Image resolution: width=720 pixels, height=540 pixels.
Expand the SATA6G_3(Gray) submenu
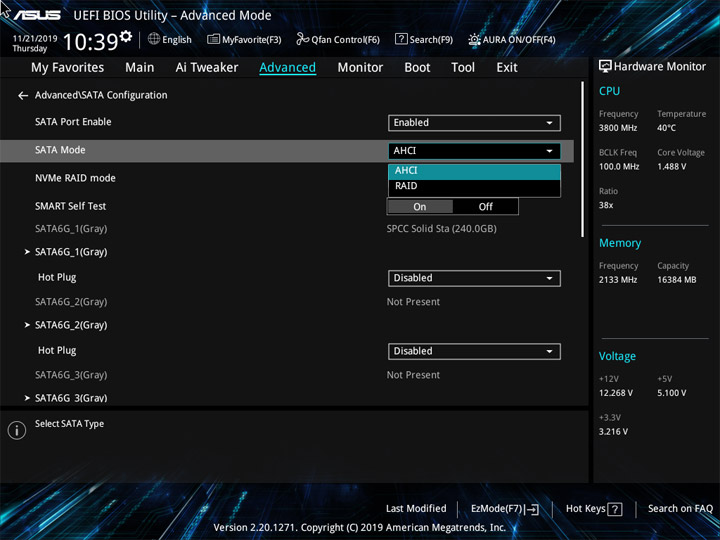71,398
